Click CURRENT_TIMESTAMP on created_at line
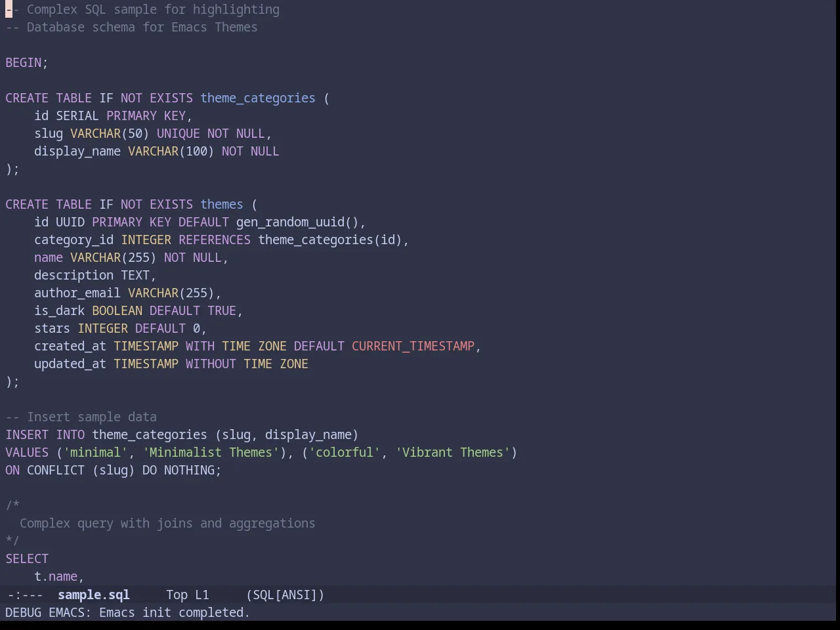840x630 pixels. pos(413,346)
